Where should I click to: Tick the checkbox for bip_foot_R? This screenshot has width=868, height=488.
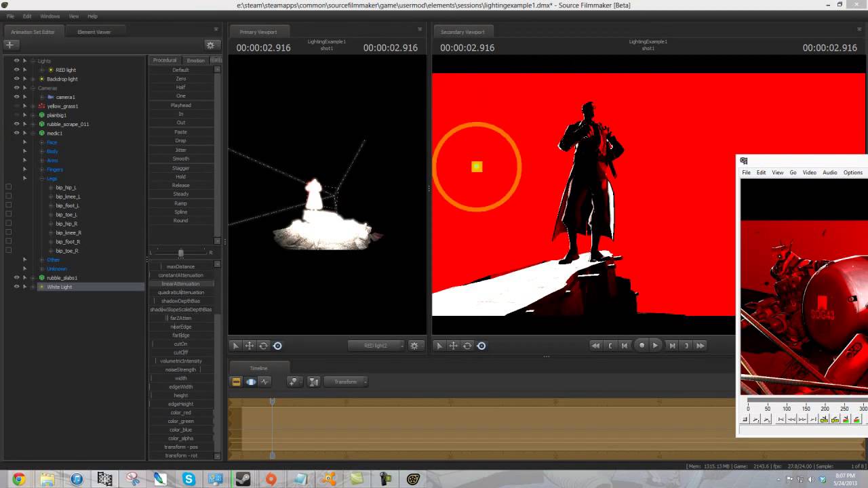tap(8, 241)
